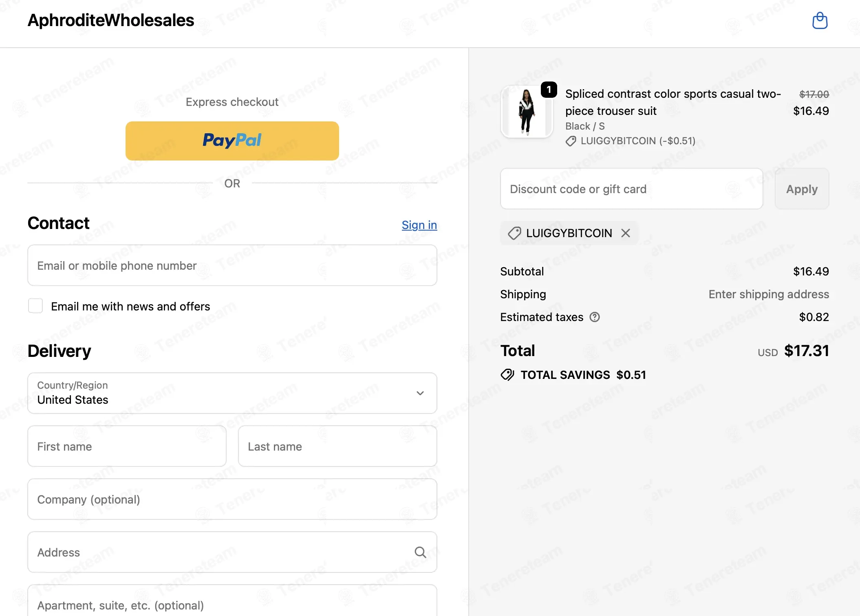Click the address search magnifier icon

pos(420,552)
